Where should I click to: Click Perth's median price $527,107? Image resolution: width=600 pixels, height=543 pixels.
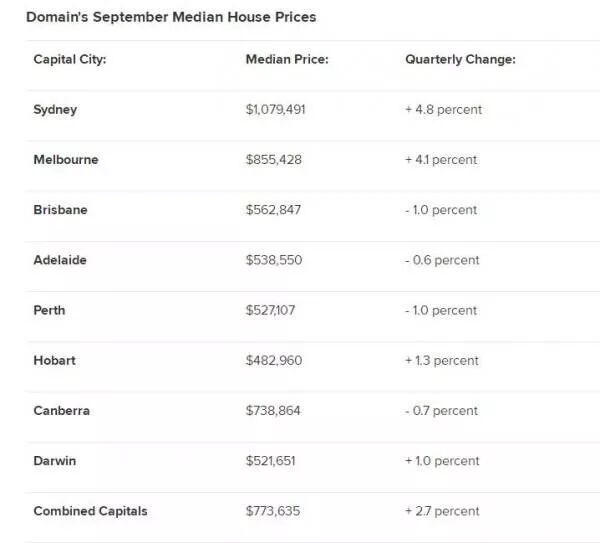[270, 310]
